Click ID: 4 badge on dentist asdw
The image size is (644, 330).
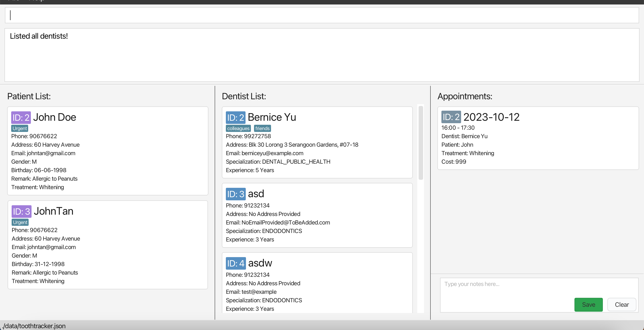[235, 263]
